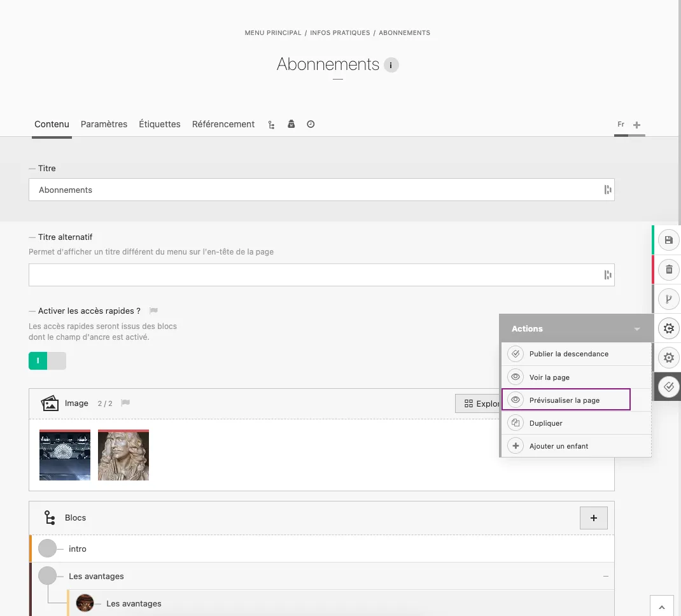
Task: Follow the INFOS PRATIQUES breadcrumb link
Action: 340,32
